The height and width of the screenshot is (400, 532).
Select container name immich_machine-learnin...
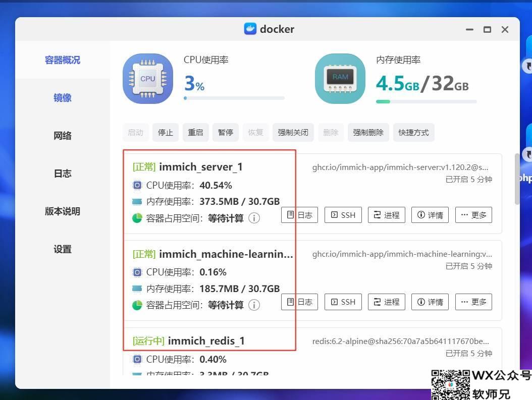coord(226,254)
